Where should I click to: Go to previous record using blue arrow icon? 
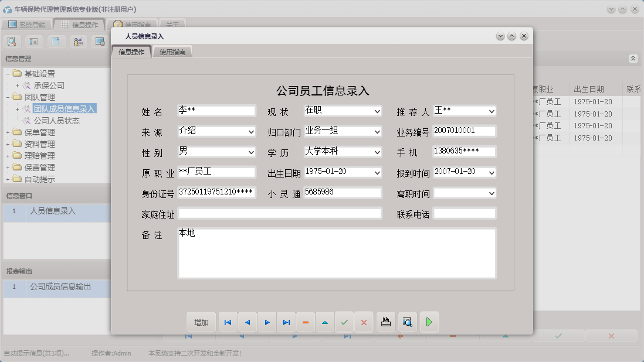click(x=247, y=322)
